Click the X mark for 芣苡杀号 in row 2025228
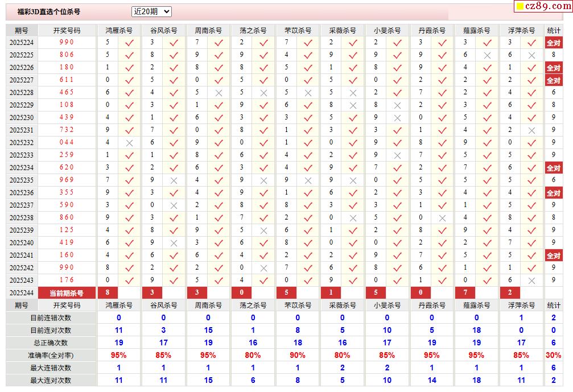Screen dimensions: 573x392 tap(308, 93)
